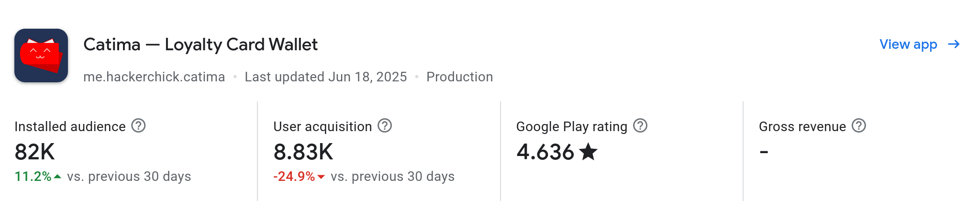Screen dimensions: 980x201
Task: Click the -24.9% change percentage
Action: (294, 177)
